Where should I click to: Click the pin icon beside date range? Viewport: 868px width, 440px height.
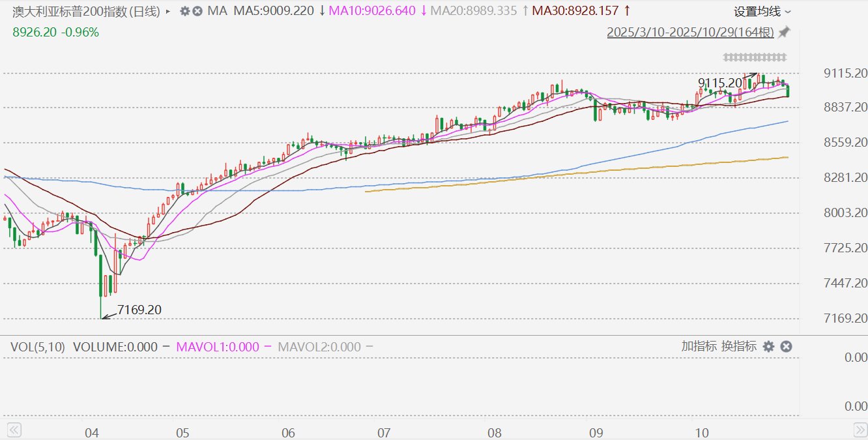(x=784, y=32)
